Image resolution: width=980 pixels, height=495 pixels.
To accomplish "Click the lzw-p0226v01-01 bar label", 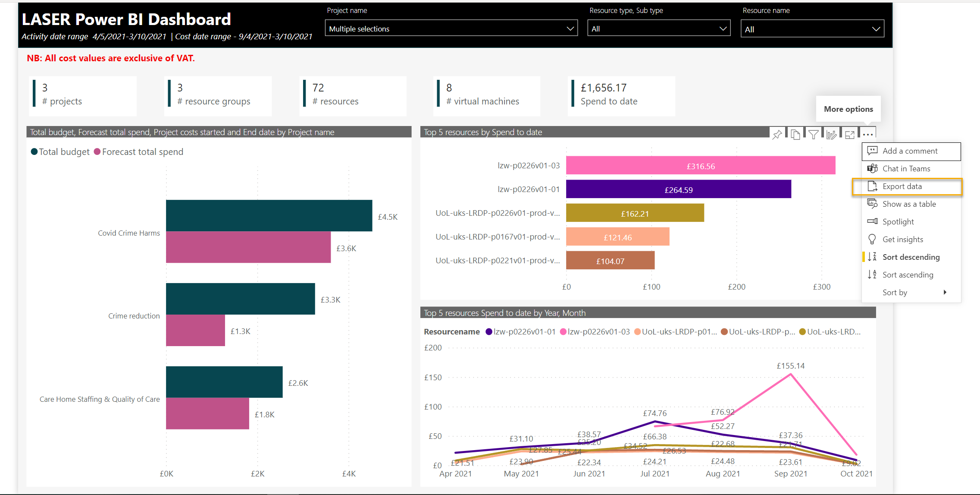I will tap(529, 189).
